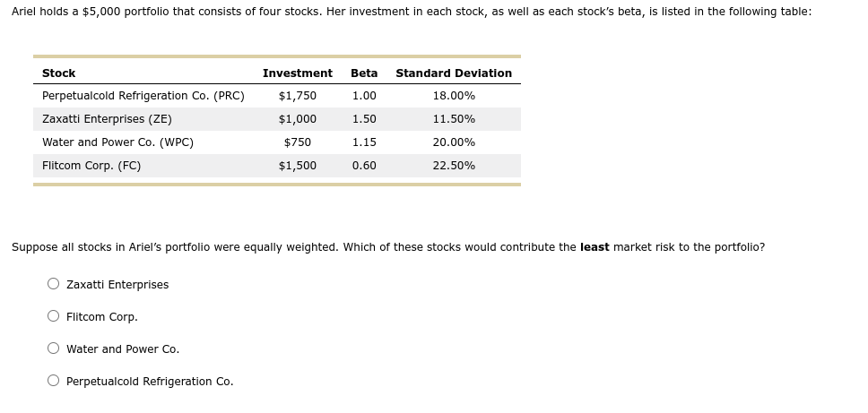Click the Investment column header
This screenshot has width=868, height=413.
298,73
